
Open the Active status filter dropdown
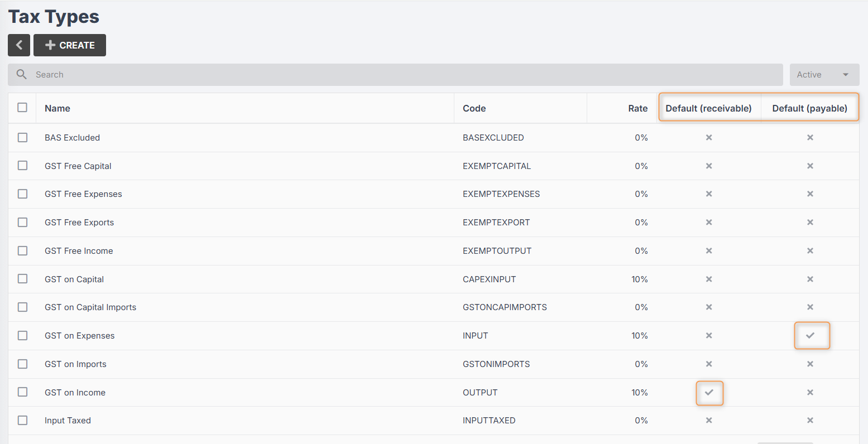tap(824, 75)
